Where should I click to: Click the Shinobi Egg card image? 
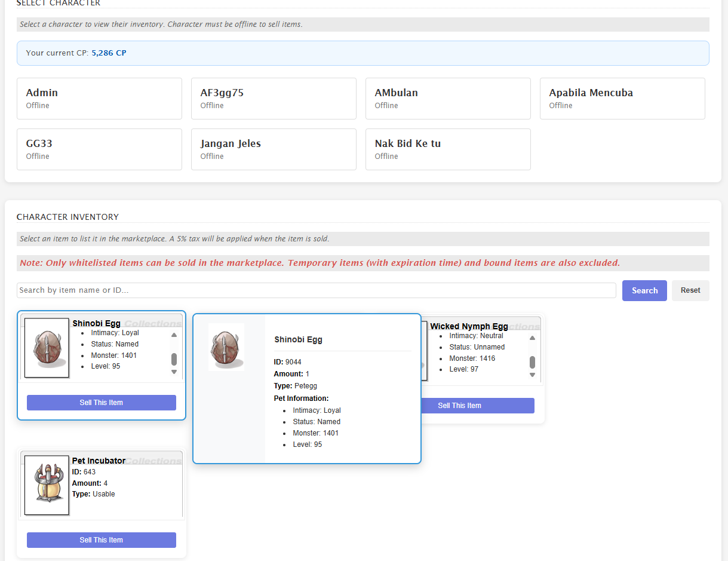click(47, 347)
